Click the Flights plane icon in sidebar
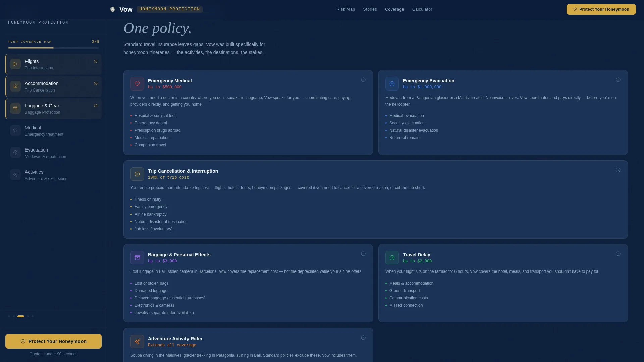 coord(15,64)
